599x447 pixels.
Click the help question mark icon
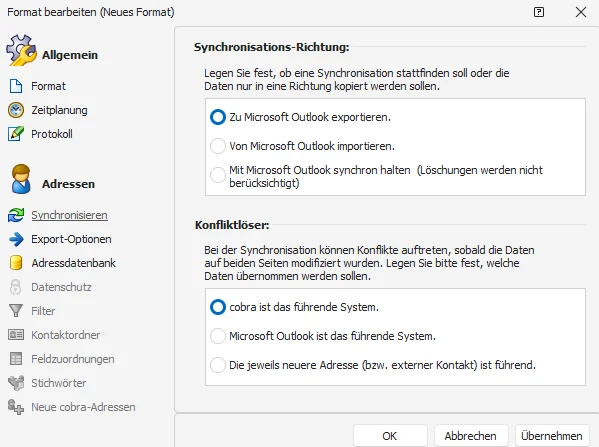pos(539,12)
